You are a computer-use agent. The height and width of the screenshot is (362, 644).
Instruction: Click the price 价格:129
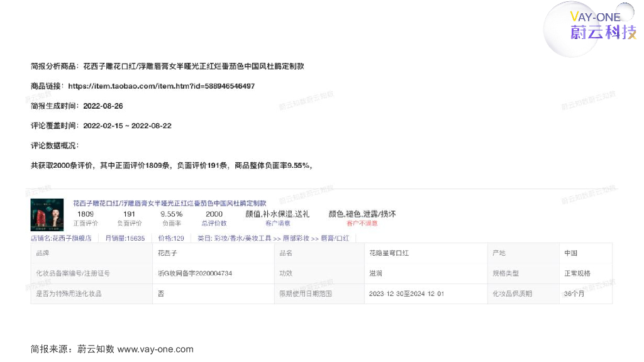click(171, 238)
